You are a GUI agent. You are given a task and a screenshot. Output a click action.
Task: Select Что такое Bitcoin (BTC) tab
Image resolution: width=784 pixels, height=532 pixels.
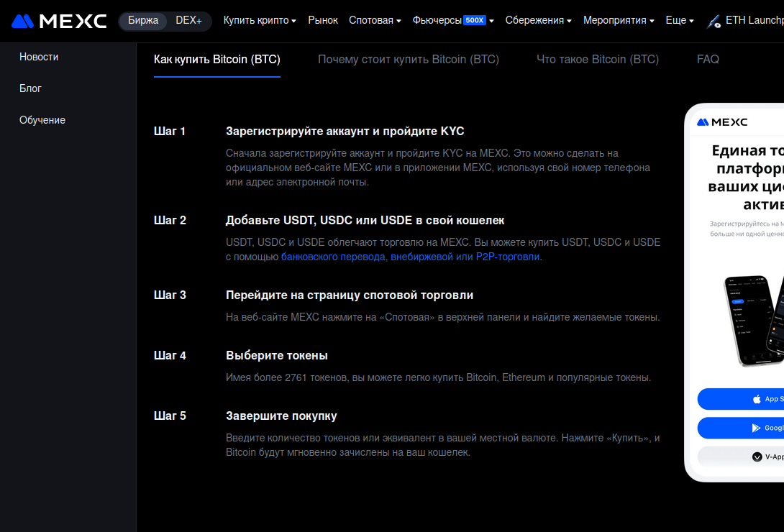598,60
